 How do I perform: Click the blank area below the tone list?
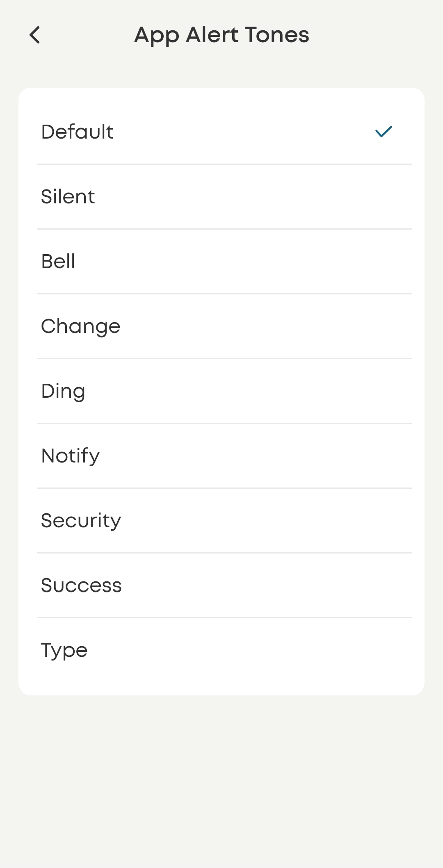point(221,779)
